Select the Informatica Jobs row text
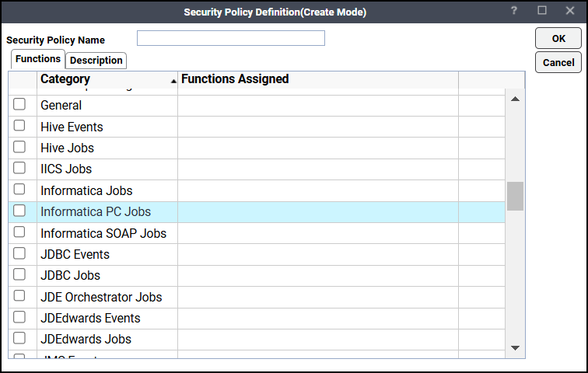The height and width of the screenshot is (373, 588). (86, 190)
